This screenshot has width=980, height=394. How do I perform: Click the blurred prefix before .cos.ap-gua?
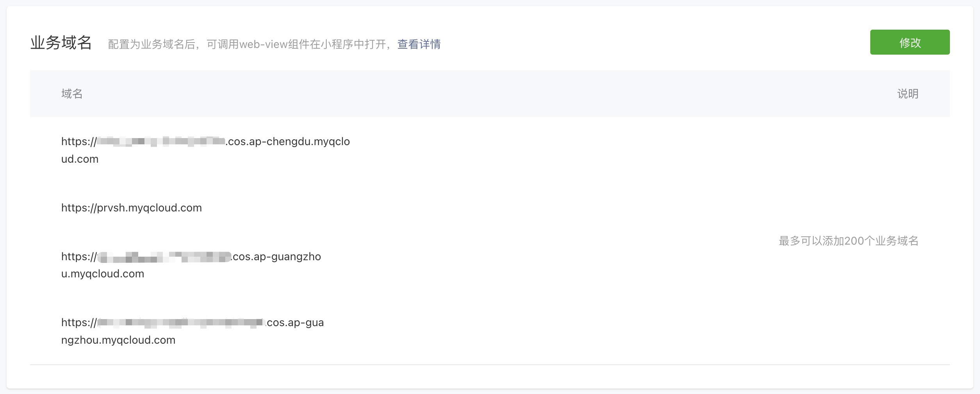click(181, 323)
